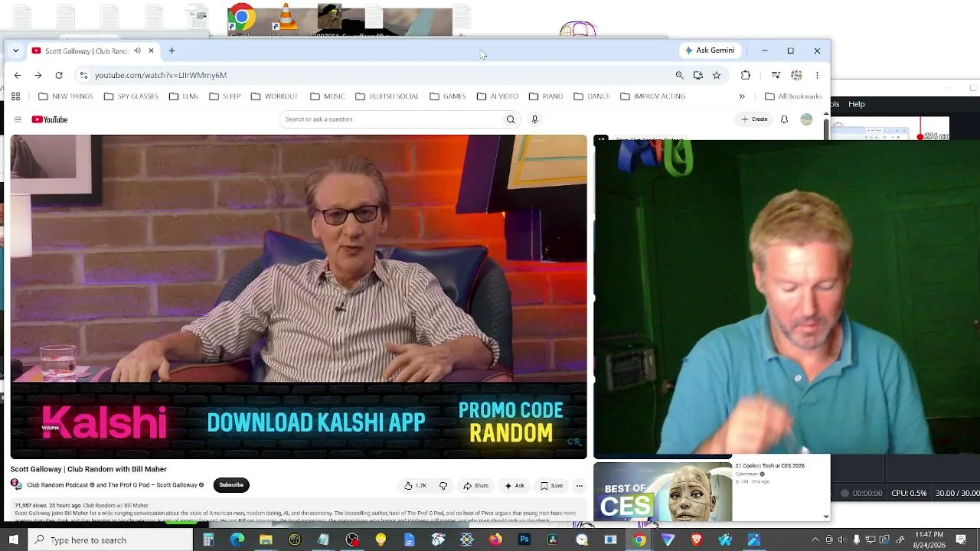Open more actions for the video
This screenshot has height=551, width=980.
click(x=580, y=485)
